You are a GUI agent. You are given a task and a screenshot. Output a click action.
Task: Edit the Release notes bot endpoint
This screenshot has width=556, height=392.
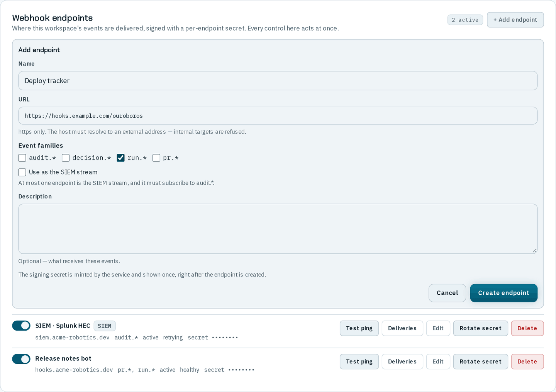[438, 361]
